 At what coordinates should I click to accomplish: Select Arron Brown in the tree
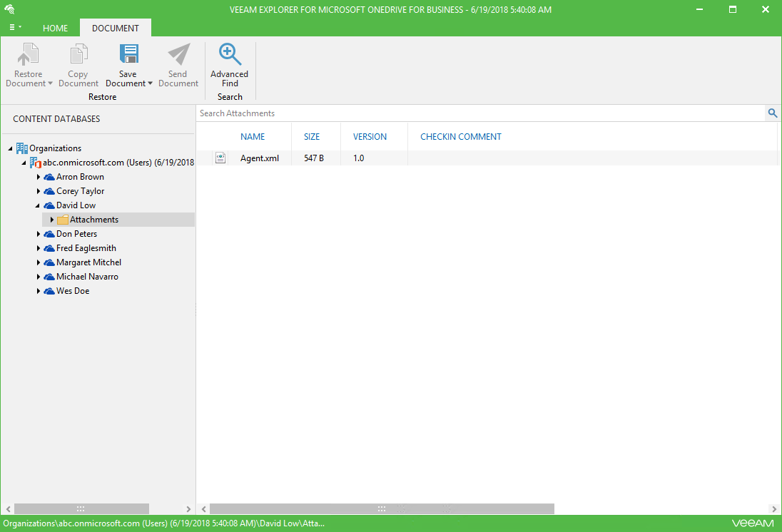tap(81, 177)
